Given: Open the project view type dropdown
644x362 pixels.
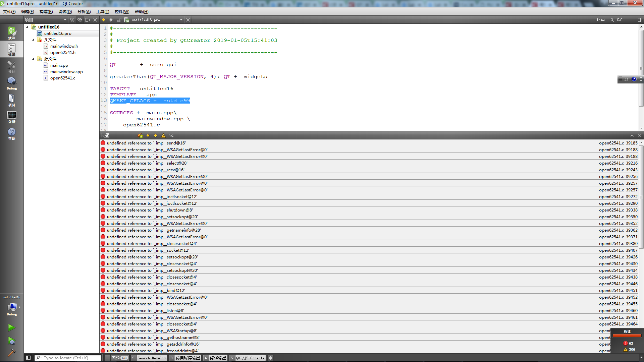Looking at the screenshot, I should 65,20.
